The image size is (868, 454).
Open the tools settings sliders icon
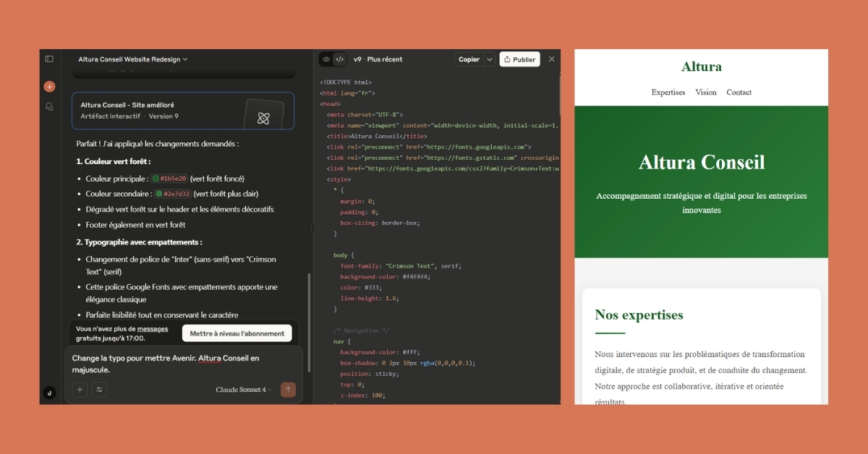99,390
